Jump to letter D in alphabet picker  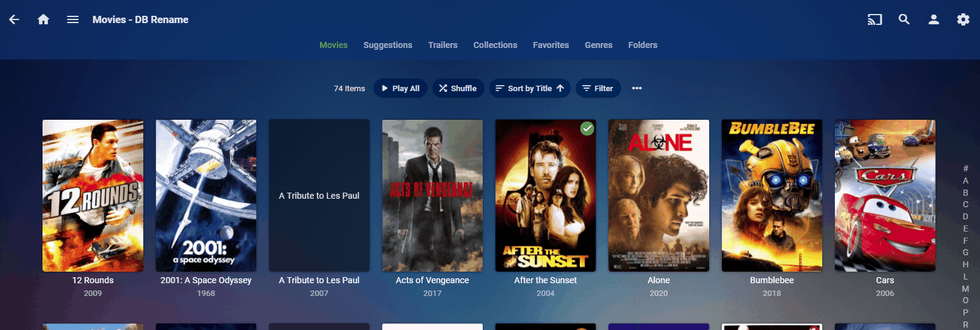[965, 216]
